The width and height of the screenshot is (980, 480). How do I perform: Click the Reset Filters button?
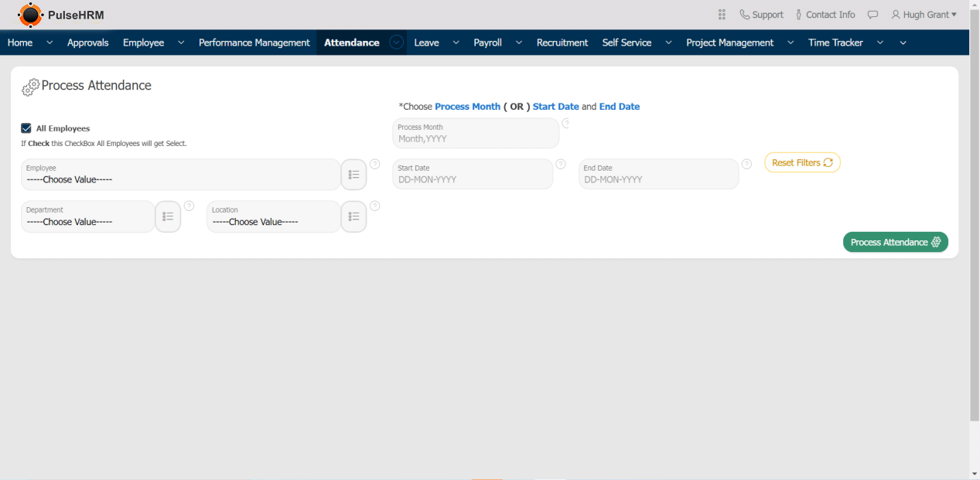click(x=802, y=162)
